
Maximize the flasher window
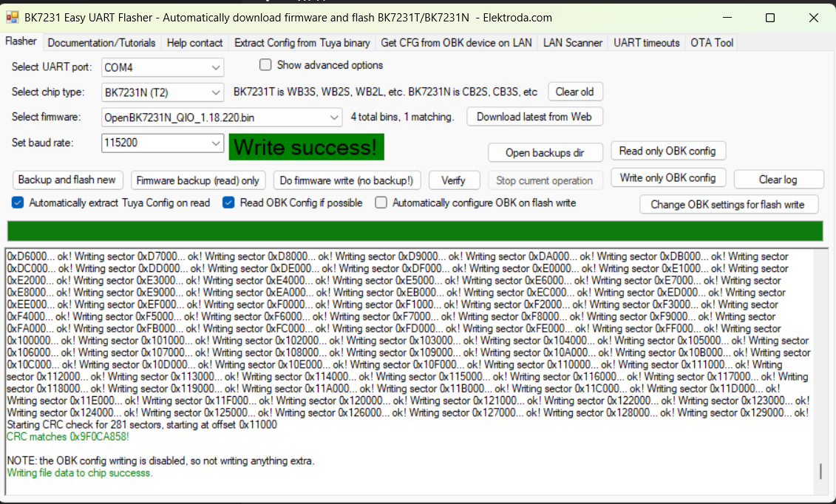(770, 18)
